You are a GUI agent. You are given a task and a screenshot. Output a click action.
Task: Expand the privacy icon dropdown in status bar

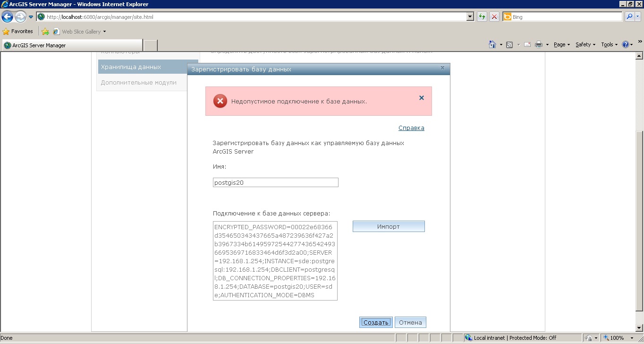click(597, 338)
